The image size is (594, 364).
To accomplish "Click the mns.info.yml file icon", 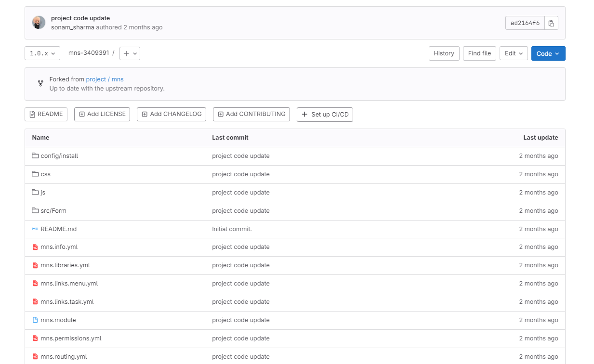I will 35,247.
